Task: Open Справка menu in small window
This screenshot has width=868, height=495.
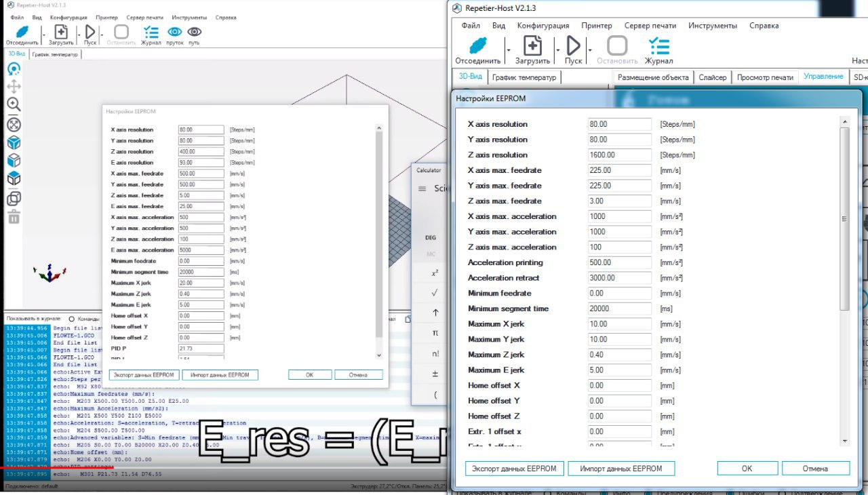Action: [226, 18]
